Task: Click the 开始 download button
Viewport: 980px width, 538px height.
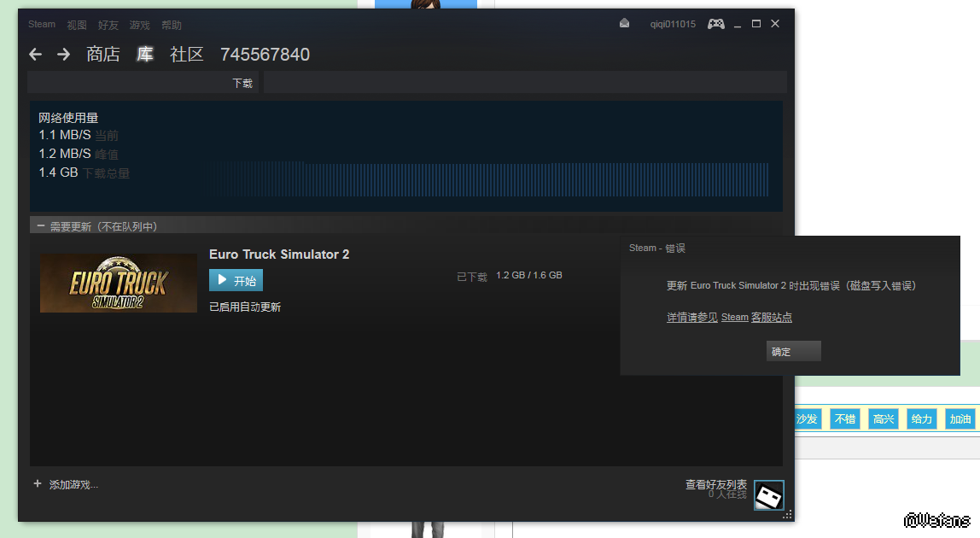Action: click(236, 280)
